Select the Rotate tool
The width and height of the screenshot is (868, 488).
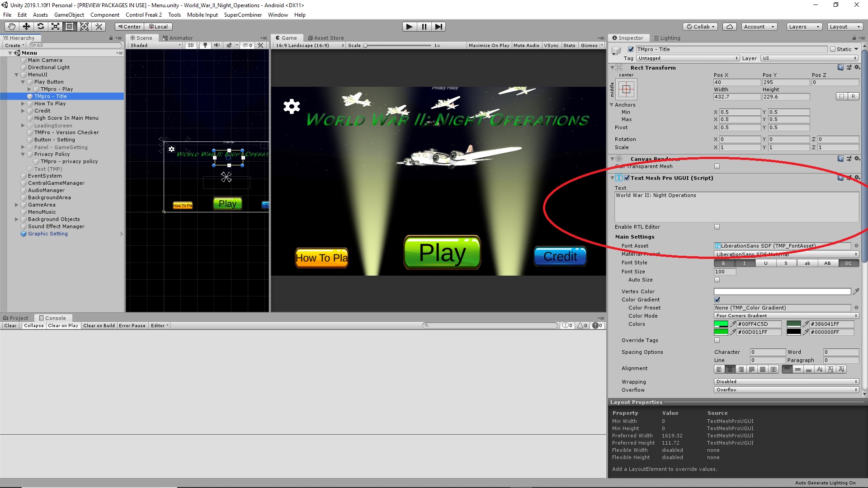[41, 26]
